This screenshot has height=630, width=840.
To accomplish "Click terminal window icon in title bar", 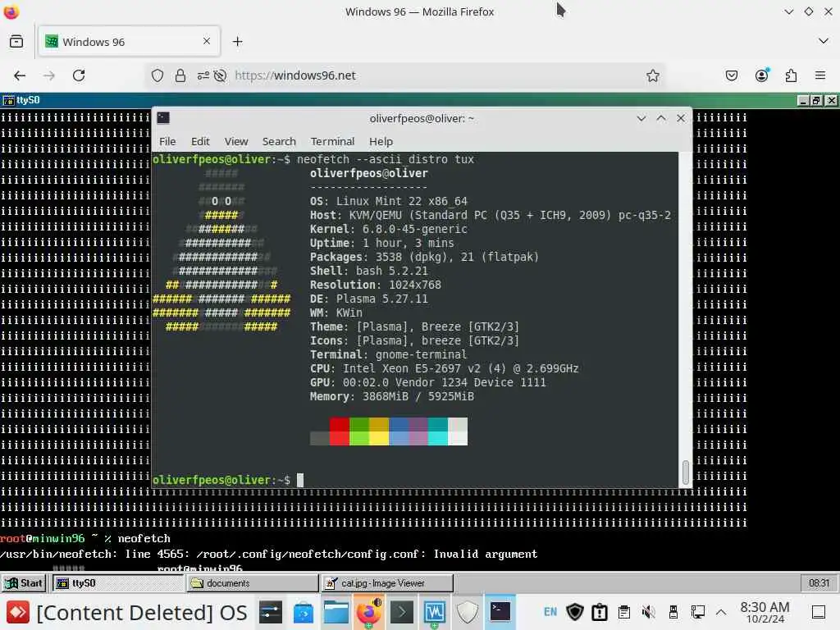I will (x=163, y=118).
